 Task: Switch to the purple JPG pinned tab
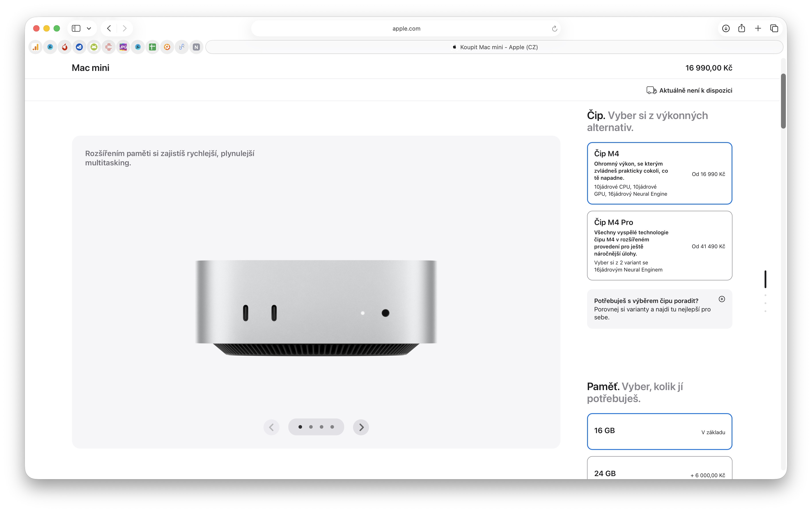[123, 47]
